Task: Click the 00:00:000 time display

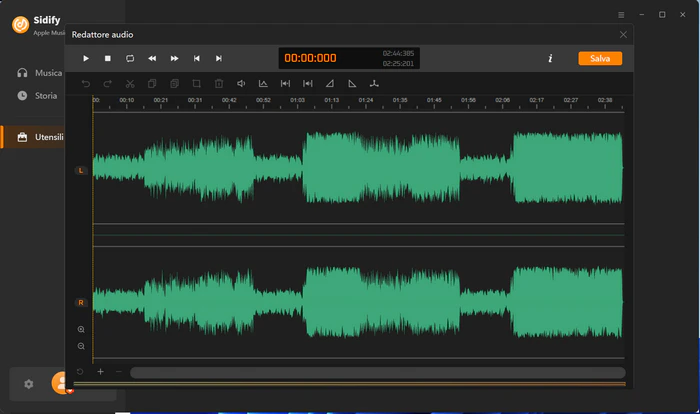Action: 310,58
